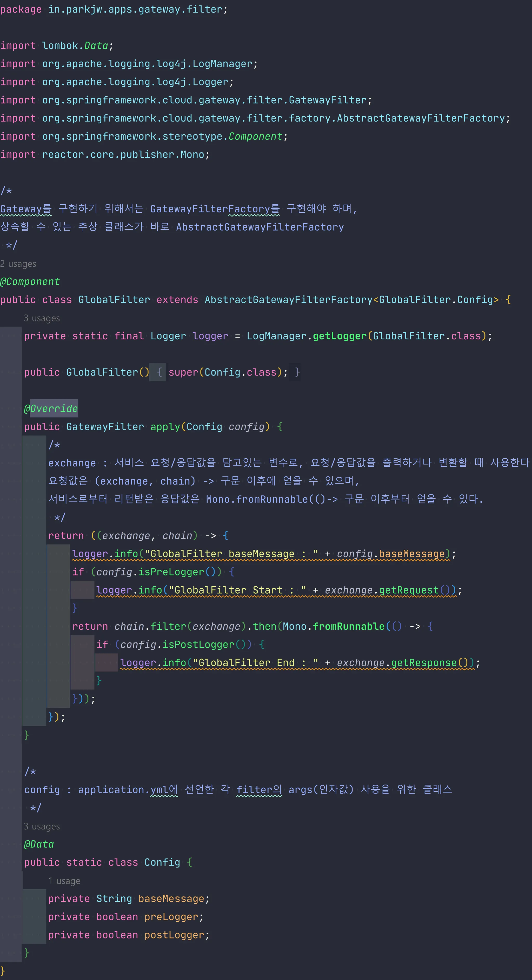This screenshot has width=532, height=980.
Task: Click the highlighted @Override annotation
Action: [x=51, y=408]
